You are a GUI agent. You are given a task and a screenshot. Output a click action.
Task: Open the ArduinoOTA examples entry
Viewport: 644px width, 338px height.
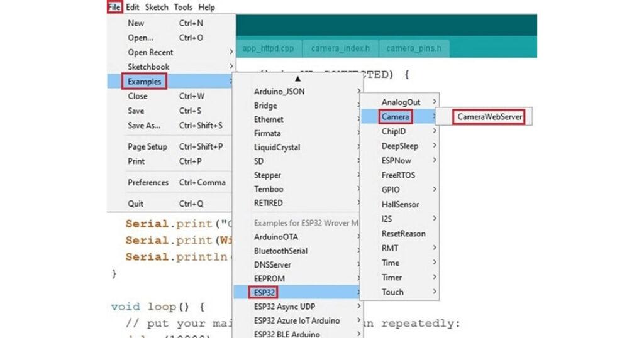276,237
